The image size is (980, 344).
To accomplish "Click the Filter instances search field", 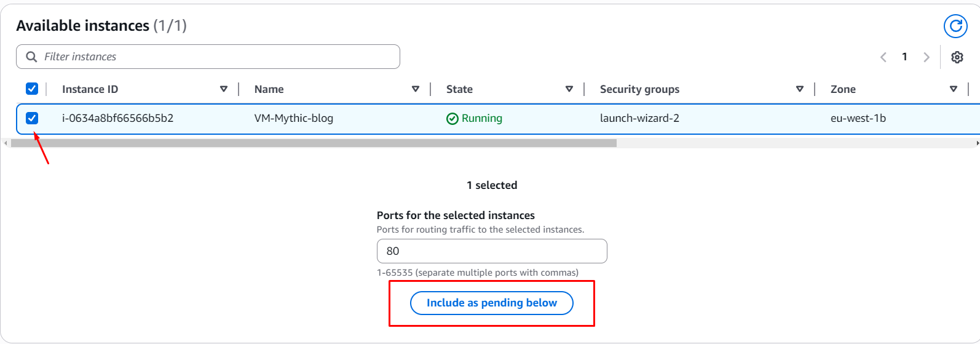I will pos(215,57).
